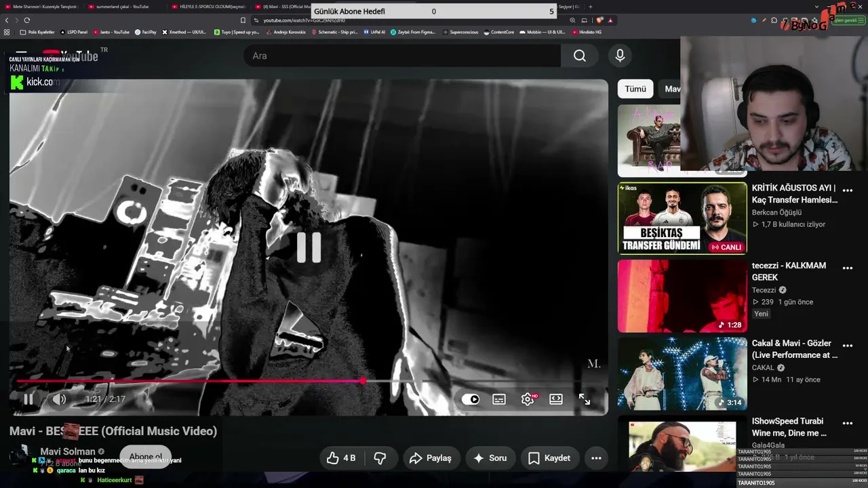Open the player settings gear
The height and width of the screenshot is (488, 868).
(528, 399)
